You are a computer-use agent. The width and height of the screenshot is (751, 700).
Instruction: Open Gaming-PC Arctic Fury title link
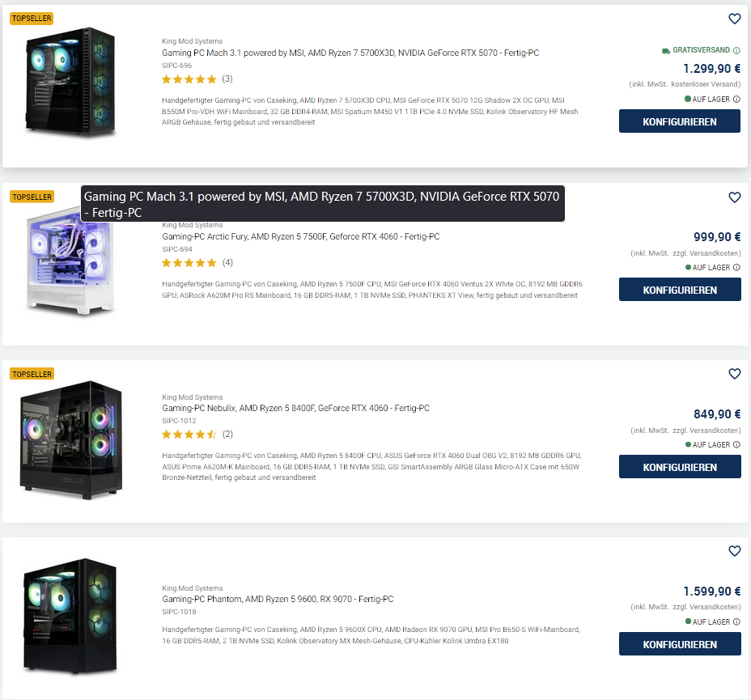click(301, 236)
